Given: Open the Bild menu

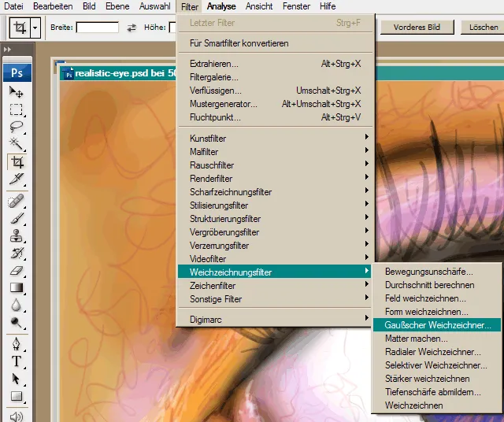Looking at the screenshot, I should point(89,6).
